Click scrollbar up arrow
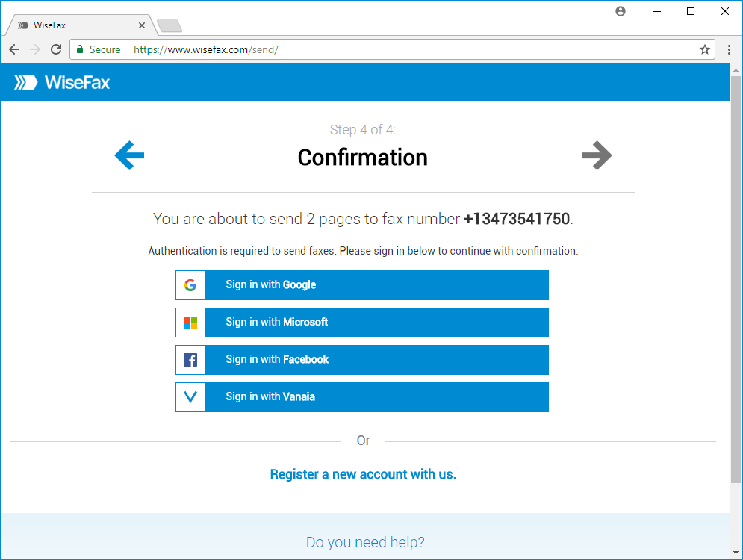This screenshot has width=743, height=560. coord(736,70)
